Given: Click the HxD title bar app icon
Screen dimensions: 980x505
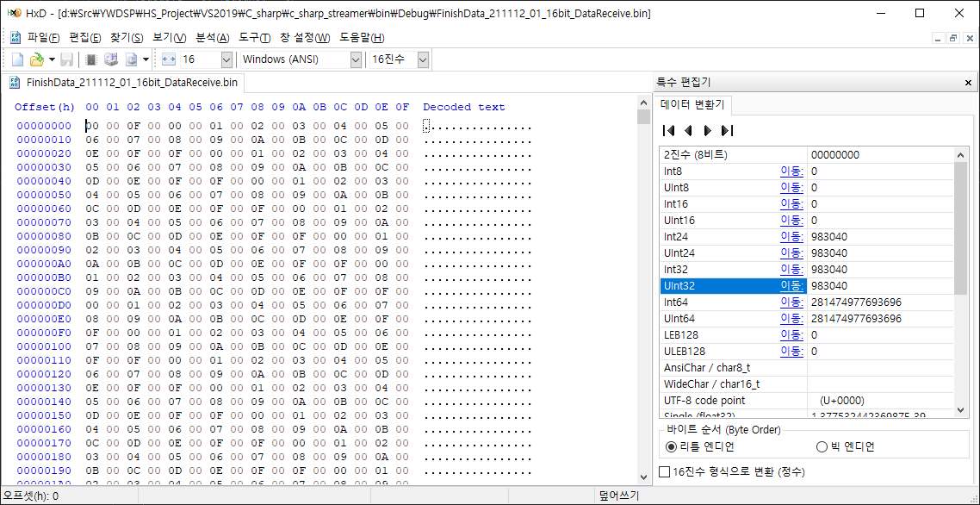Looking at the screenshot, I should click(14, 13).
